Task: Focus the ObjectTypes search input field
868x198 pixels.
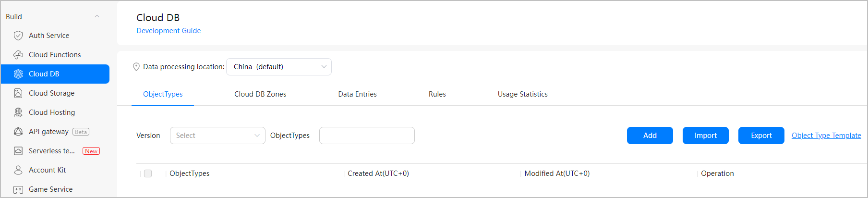Action: [x=367, y=136]
